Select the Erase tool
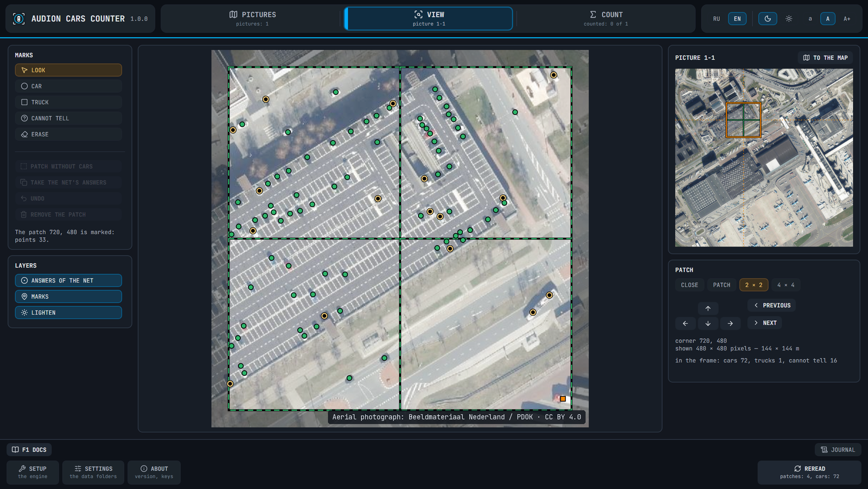 coord(68,134)
